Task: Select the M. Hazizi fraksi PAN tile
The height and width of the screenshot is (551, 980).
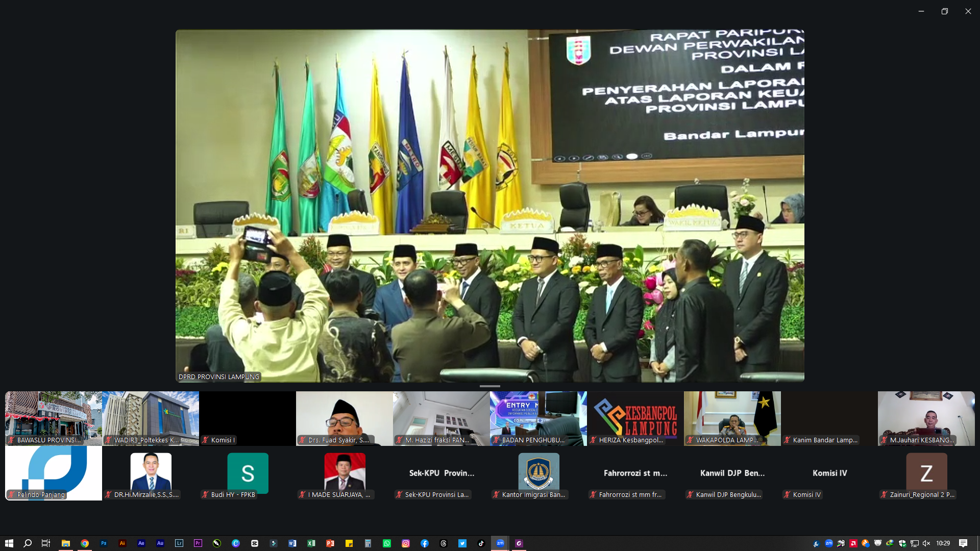Action: (x=442, y=418)
